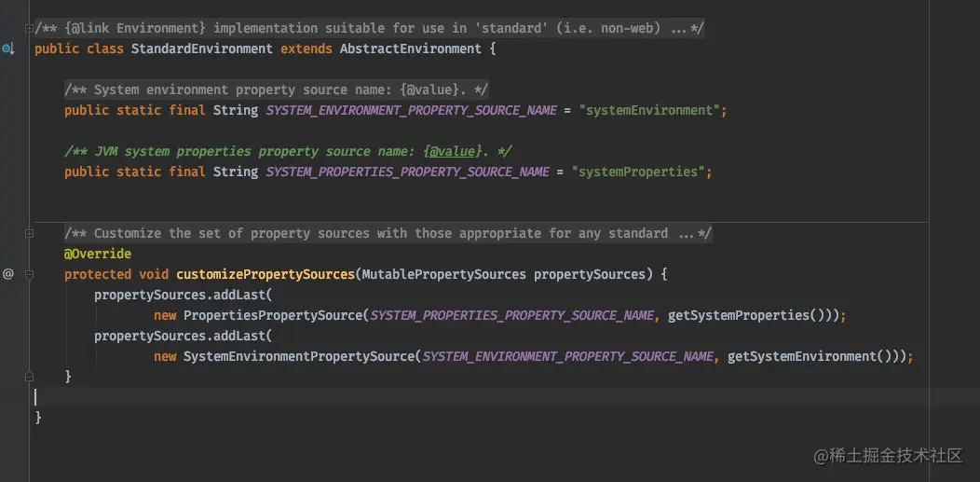The width and height of the screenshot is (980, 482).
Task: Click fold end marker at method closing brace
Action: [29, 377]
